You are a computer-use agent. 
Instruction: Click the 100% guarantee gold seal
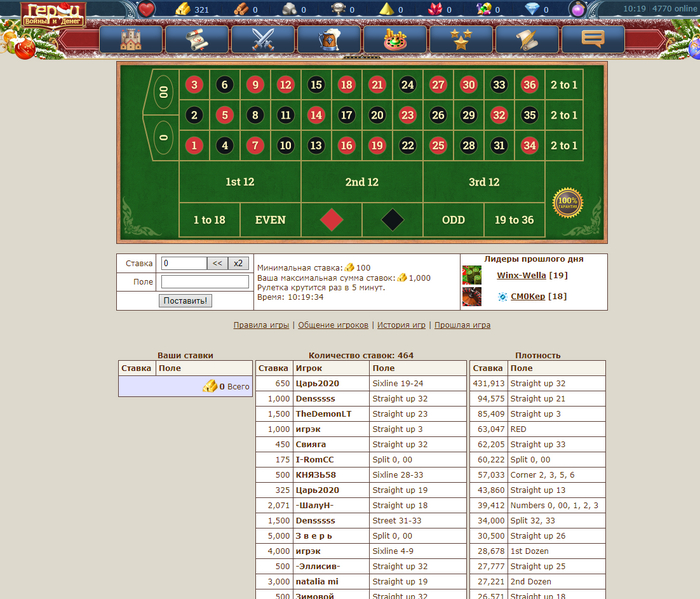(x=567, y=203)
